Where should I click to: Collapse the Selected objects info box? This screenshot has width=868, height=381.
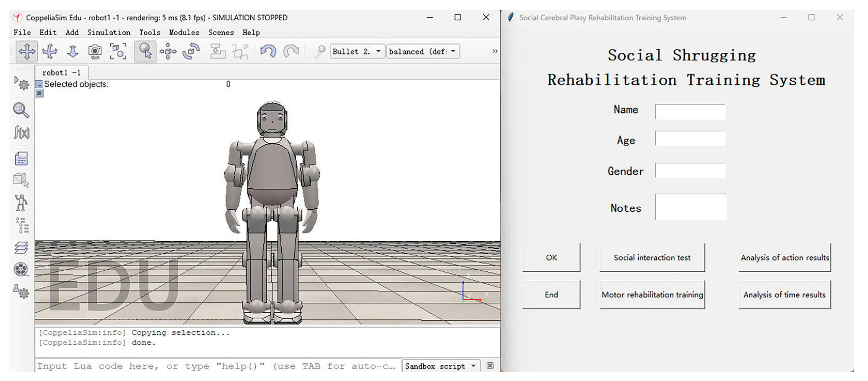coord(39,84)
